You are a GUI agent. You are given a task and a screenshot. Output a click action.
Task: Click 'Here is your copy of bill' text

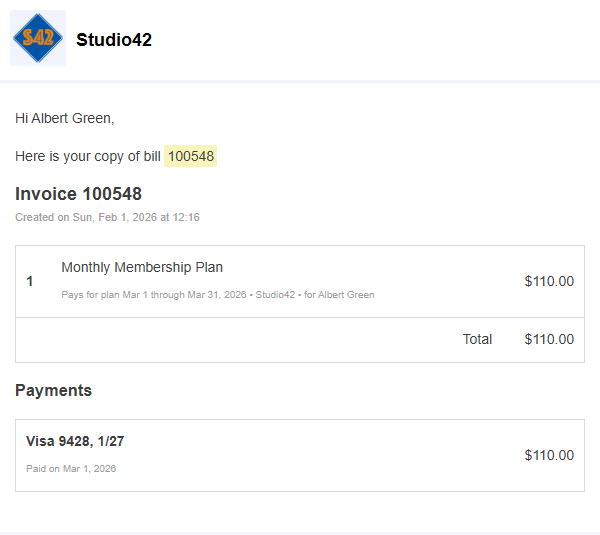pos(87,156)
